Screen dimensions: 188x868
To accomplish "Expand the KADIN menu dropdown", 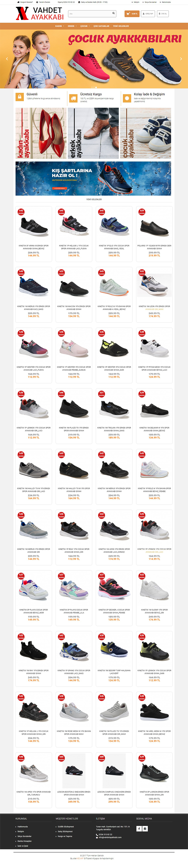I will click(x=59, y=26).
